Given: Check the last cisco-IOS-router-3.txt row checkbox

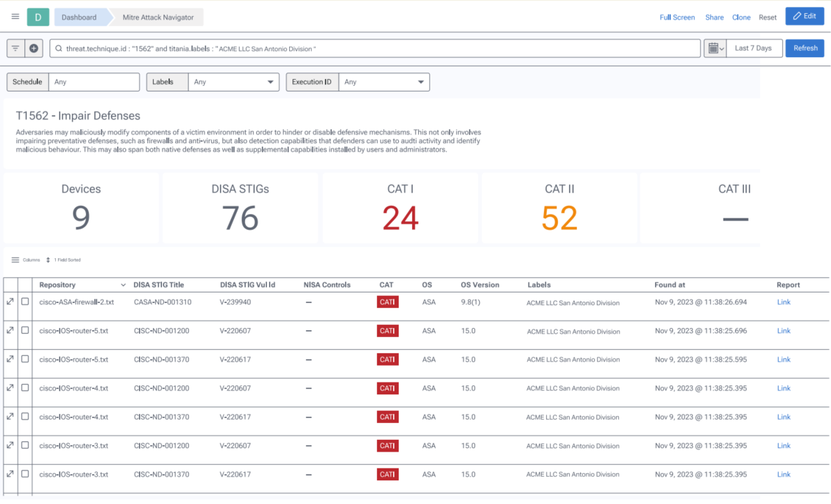Looking at the screenshot, I should pyautogui.click(x=25, y=473).
